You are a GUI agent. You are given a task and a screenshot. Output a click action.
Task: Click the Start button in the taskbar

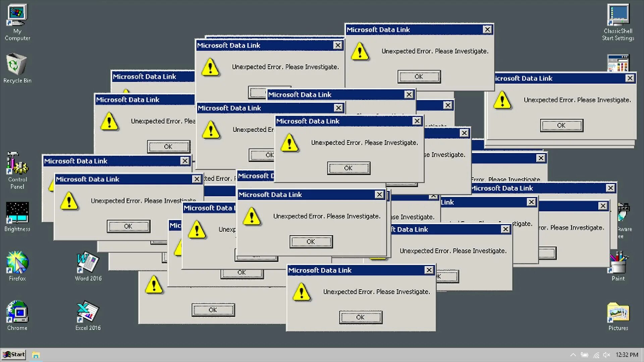pos(14,355)
